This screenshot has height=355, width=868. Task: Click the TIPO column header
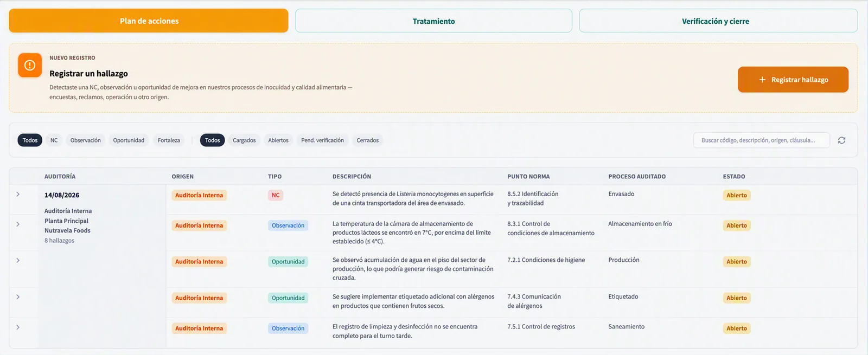(x=275, y=177)
